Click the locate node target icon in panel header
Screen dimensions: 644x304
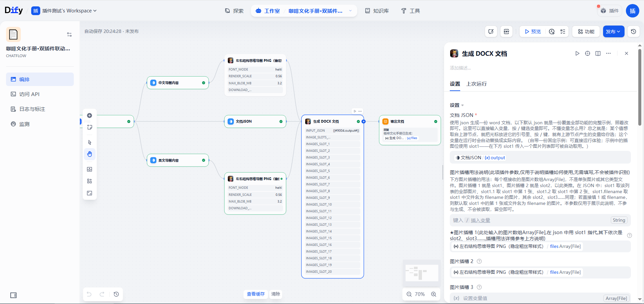(x=588, y=53)
